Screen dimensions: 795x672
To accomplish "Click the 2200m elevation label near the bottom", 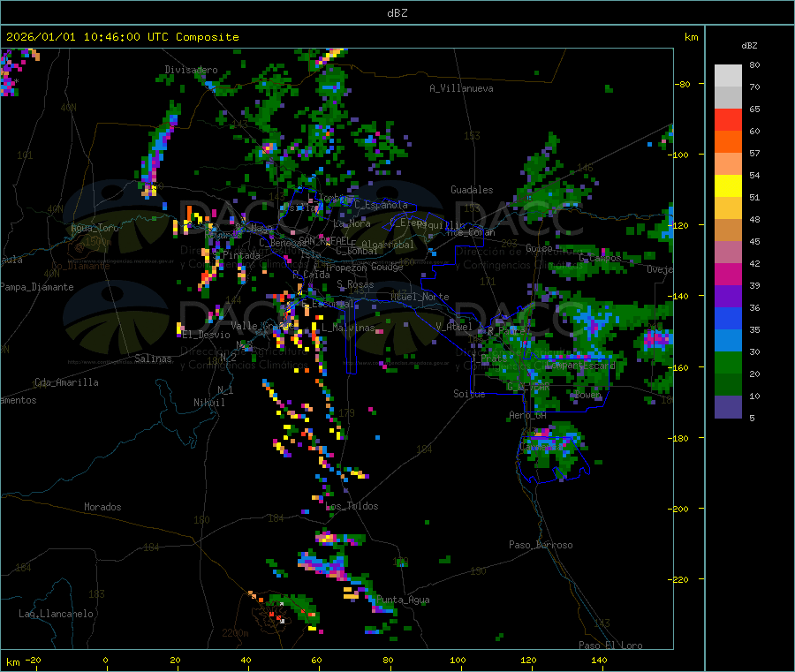I will pos(235,633).
